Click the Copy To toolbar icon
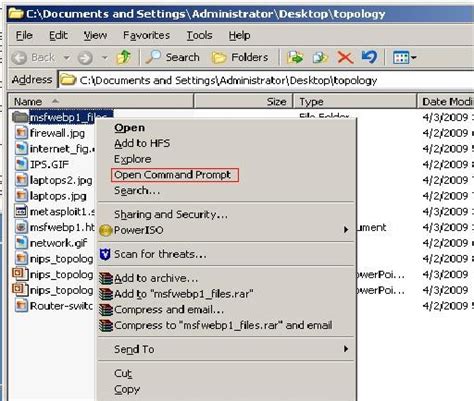Image resolution: width=474 pixels, height=401 pixels. click(320, 57)
